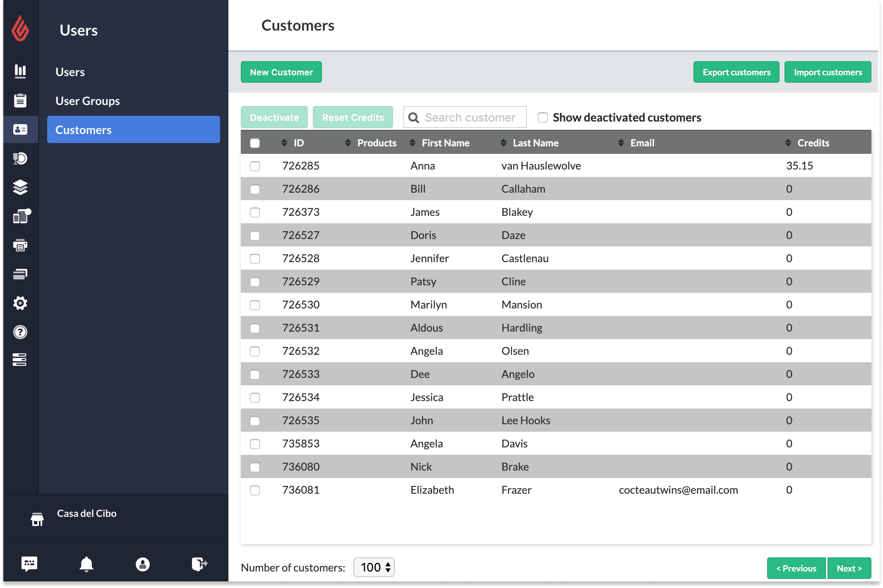Select the Customers menu item

(x=134, y=130)
